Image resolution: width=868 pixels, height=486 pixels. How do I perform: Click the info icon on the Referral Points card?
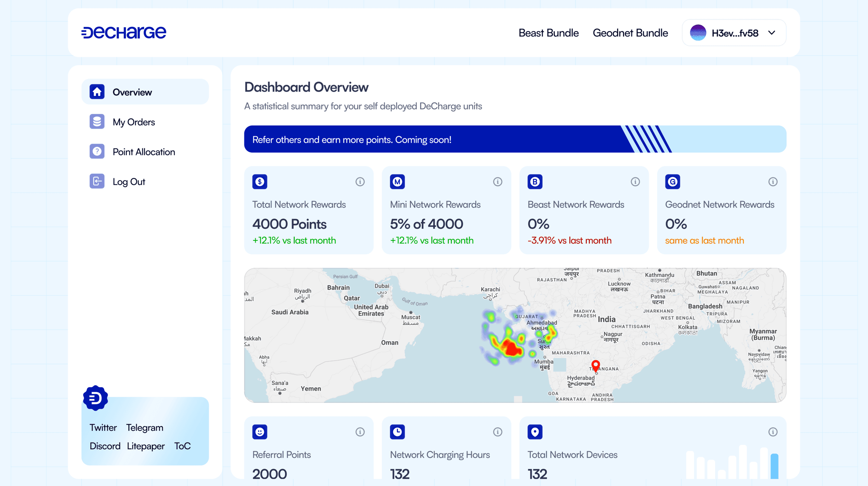360,432
